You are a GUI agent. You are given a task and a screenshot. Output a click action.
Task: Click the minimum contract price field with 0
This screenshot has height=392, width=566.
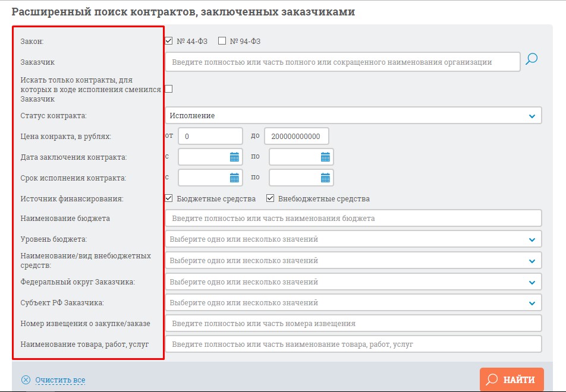click(210, 137)
